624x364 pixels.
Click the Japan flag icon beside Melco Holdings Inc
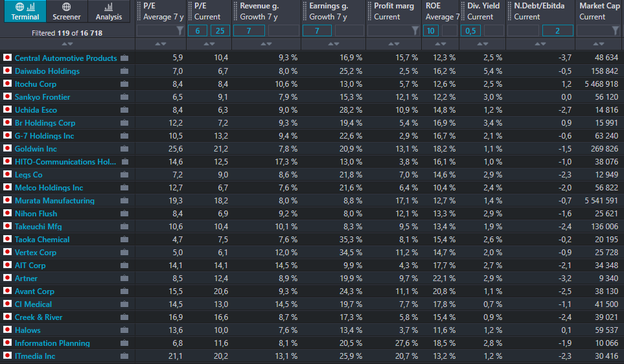click(x=7, y=187)
